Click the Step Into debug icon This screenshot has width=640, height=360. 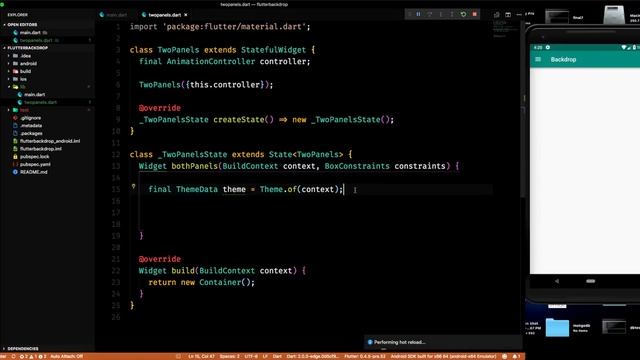click(x=441, y=14)
